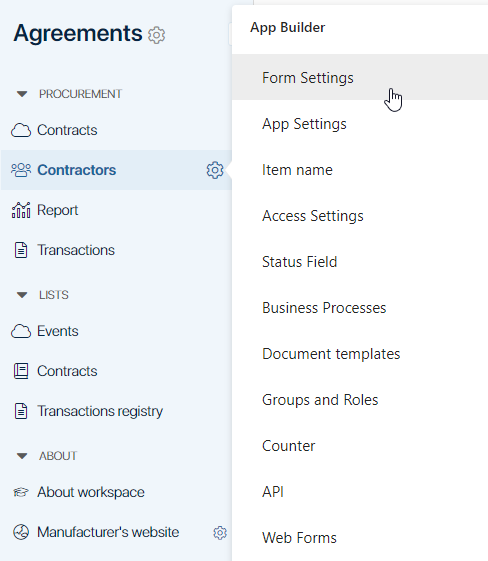Click the graduation cap About workspace icon
The image size is (488, 561).
coord(21,492)
